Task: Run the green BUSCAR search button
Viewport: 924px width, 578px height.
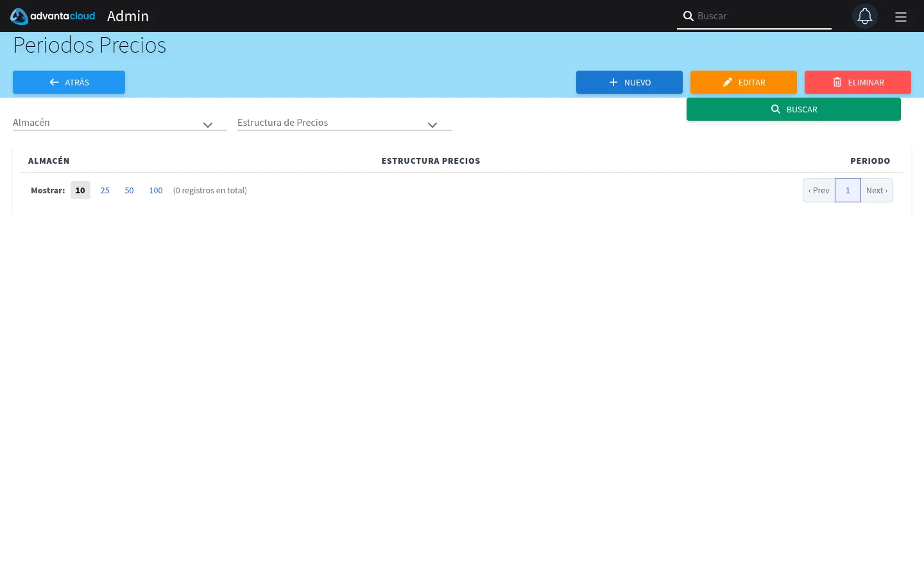Action: click(794, 109)
